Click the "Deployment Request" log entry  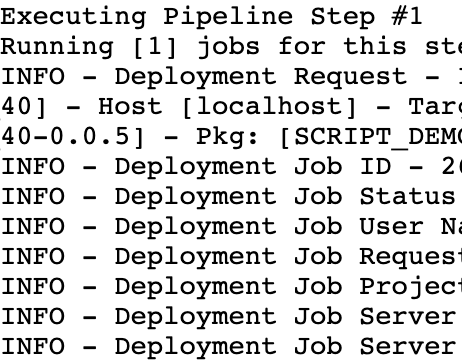point(231,77)
